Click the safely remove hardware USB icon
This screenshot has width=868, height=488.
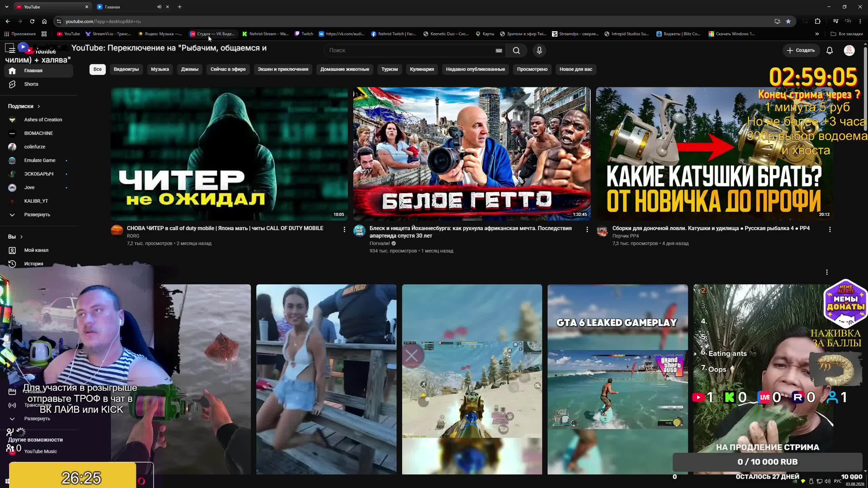point(811,481)
